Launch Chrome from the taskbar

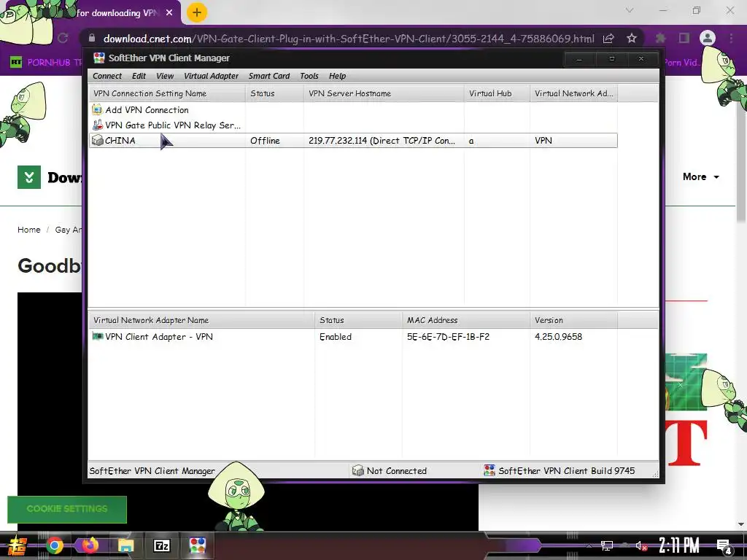tap(54, 545)
